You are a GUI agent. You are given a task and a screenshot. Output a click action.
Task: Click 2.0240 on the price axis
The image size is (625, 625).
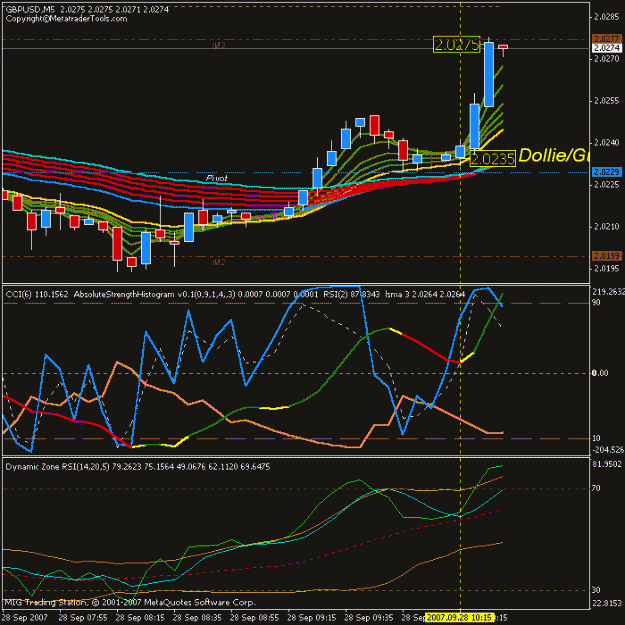(607, 143)
